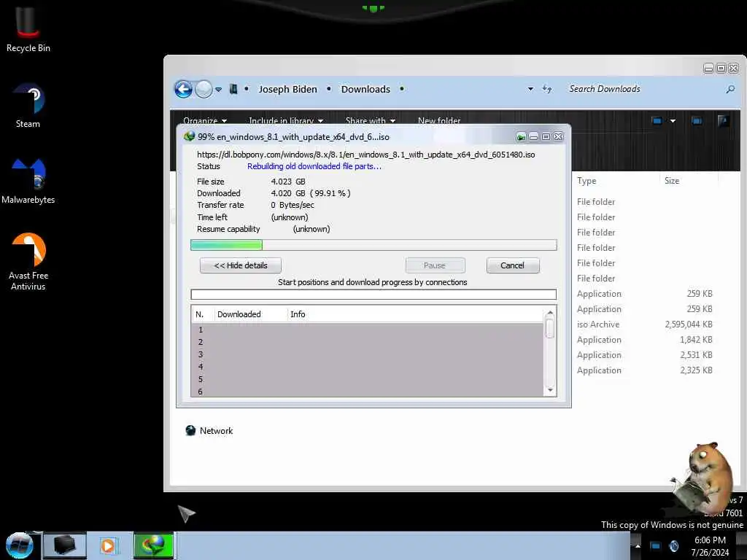Cancel the ISO download
Image resolution: width=747 pixels, height=560 pixels.
click(513, 265)
